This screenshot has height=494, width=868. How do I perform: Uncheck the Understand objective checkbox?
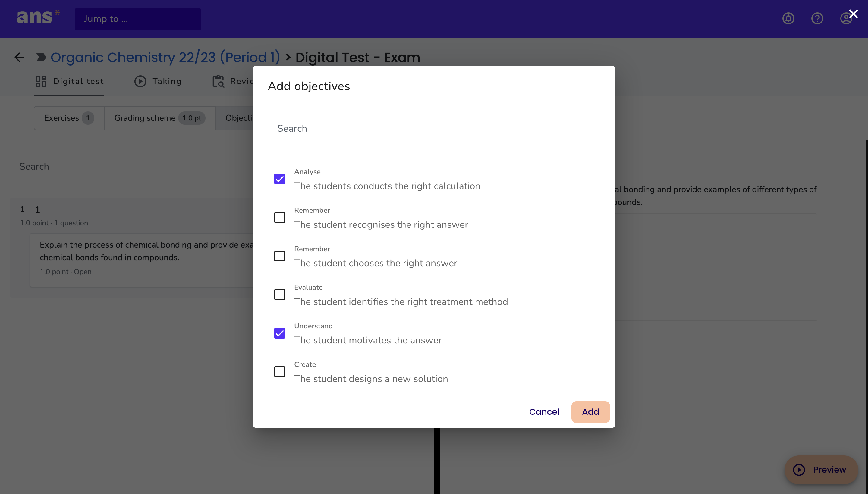coord(279,333)
